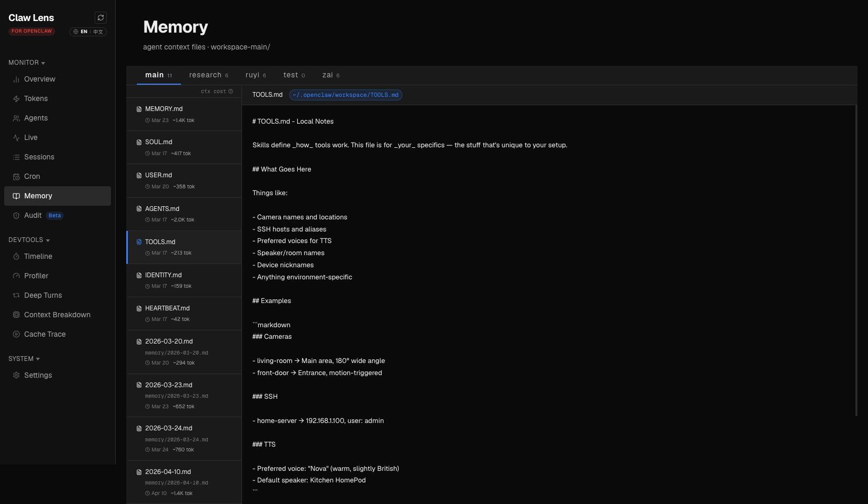Switch to the research tab
868x504 pixels.
point(209,75)
